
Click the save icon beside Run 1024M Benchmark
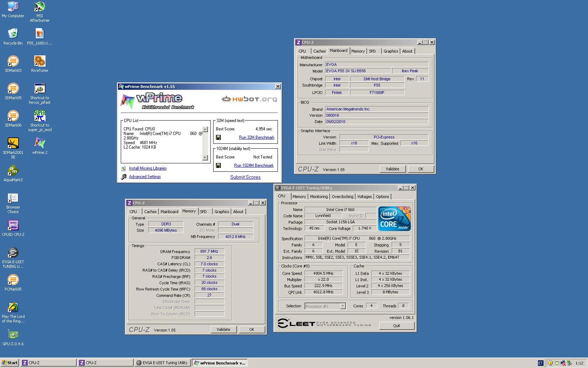[x=218, y=165]
